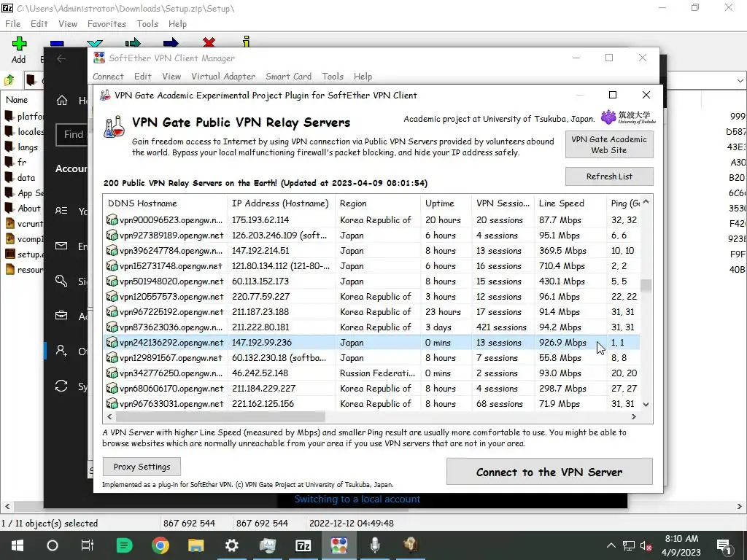The height and width of the screenshot is (560, 747).
Task: Select the Sign-in options key icon in Settings
Action: pos(61,281)
